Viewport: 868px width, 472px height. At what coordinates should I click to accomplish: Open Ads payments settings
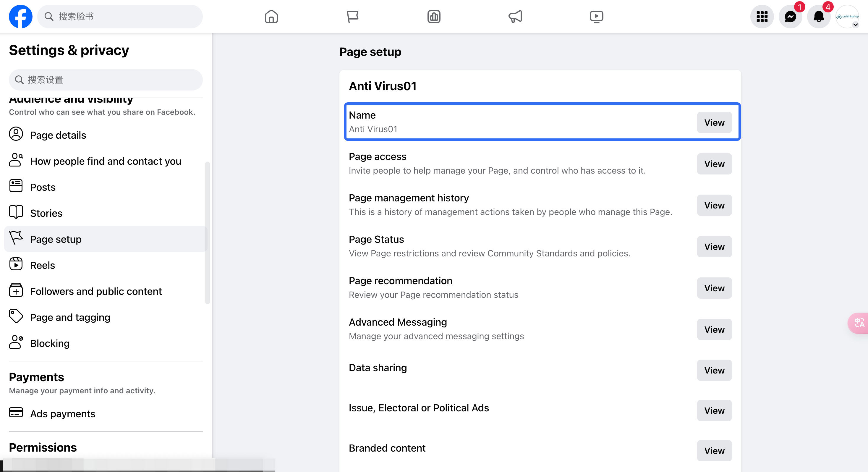(x=106, y=414)
